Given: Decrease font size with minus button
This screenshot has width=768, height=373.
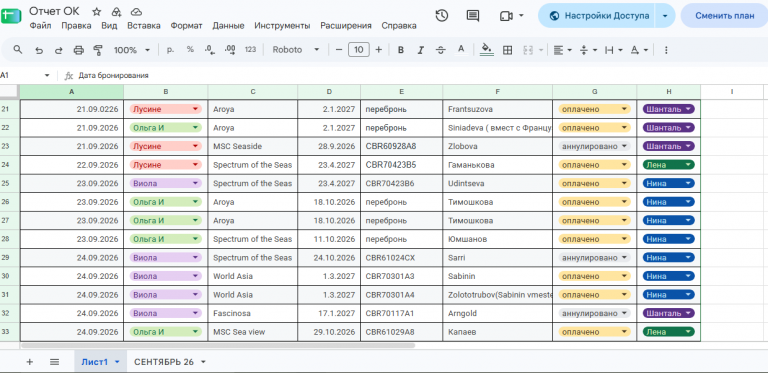Looking at the screenshot, I should click(x=338, y=50).
